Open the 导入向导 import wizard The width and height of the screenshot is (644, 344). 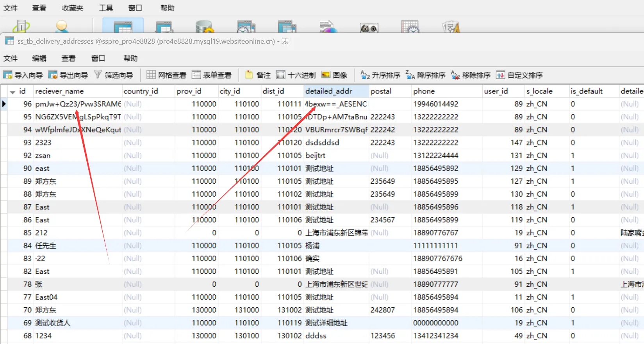click(23, 75)
